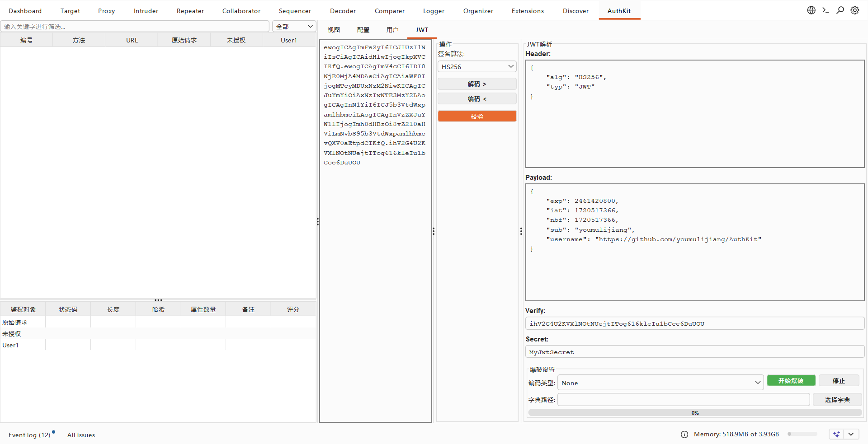
Task: Open the globe browser icon
Action: coord(811,10)
